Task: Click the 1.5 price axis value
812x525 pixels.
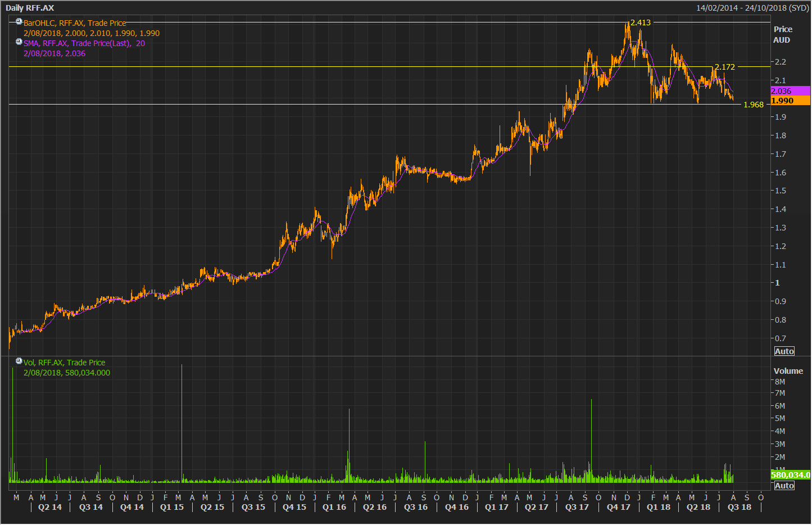Action: point(781,191)
